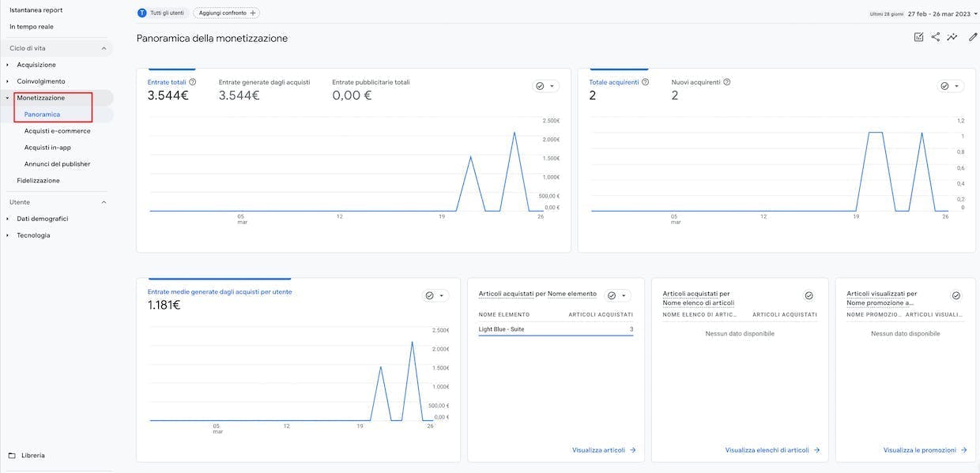Open the Libreria folder icon
980x473 pixels.
[x=12, y=456]
